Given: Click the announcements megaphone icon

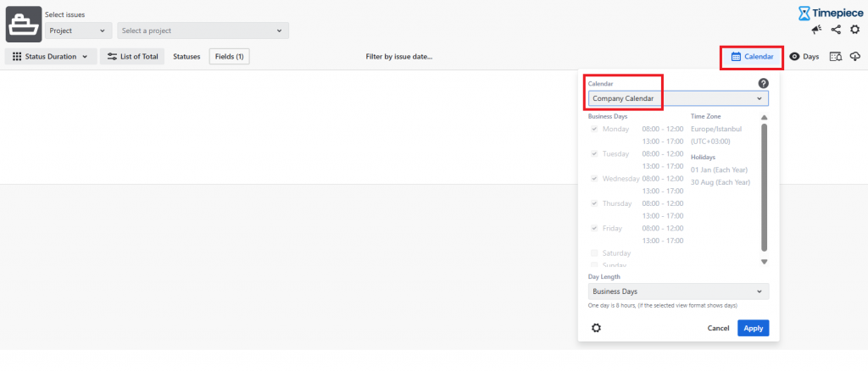Looking at the screenshot, I should (x=816, y=30).
